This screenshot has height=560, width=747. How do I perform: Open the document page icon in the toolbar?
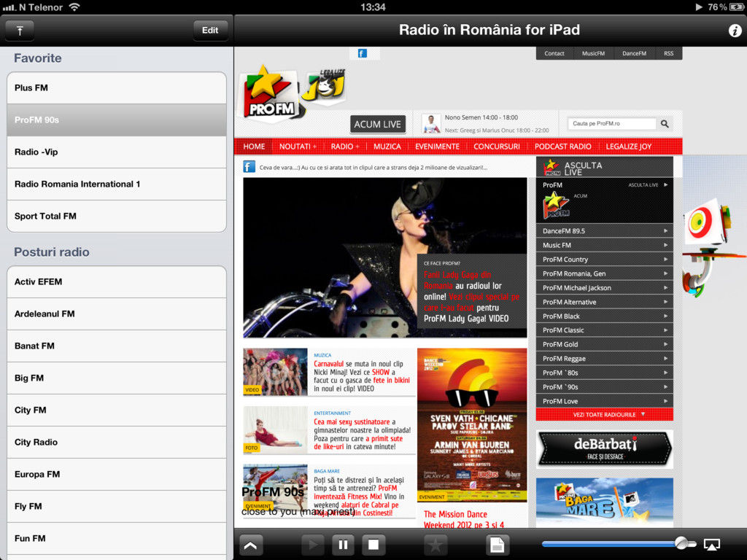click(x=498, y=544)
